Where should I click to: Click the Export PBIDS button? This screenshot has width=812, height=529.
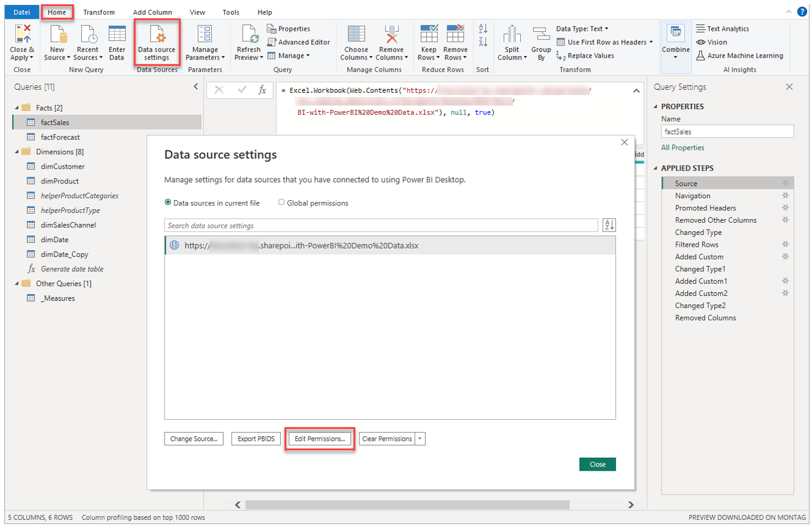pyautogui.click(x=256, y=439)
